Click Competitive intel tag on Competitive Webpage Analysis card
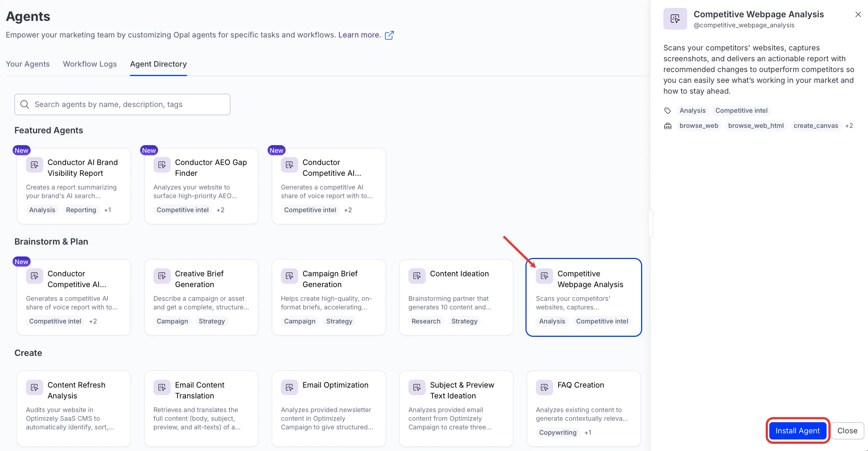 pos(602,321)
